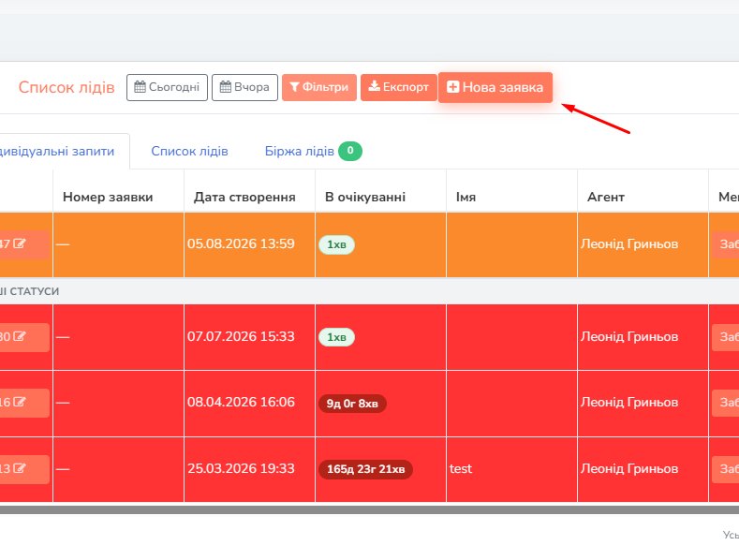Click the calendar icon in Вчора button
This screenshot has height=560, width=739.
tap(226, 87)
